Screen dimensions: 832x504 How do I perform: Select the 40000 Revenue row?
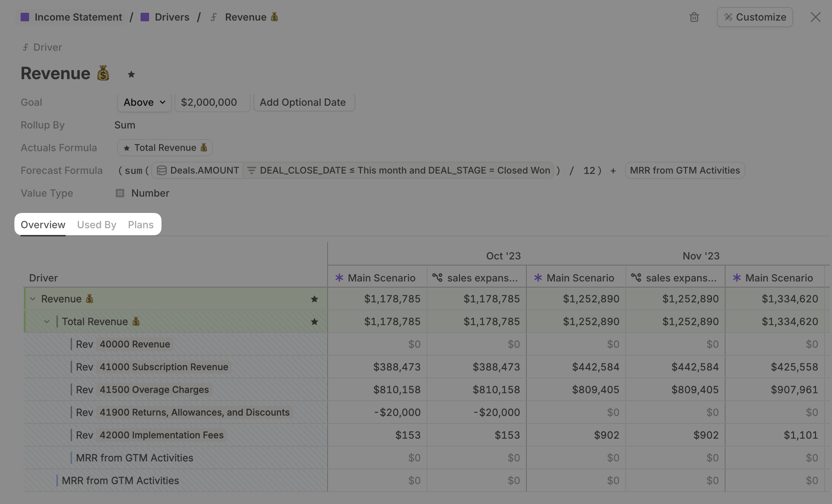pyautogui.click(x=176, y=344)
